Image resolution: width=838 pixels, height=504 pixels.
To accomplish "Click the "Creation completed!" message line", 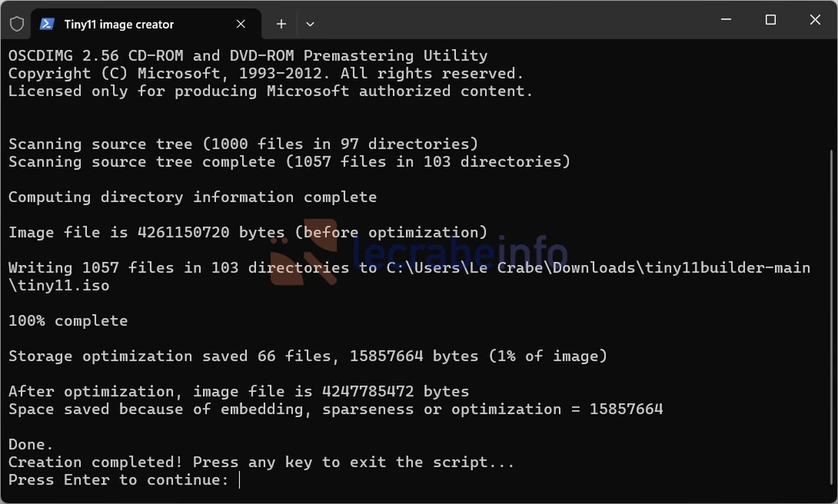I will (x=261, y=461).
